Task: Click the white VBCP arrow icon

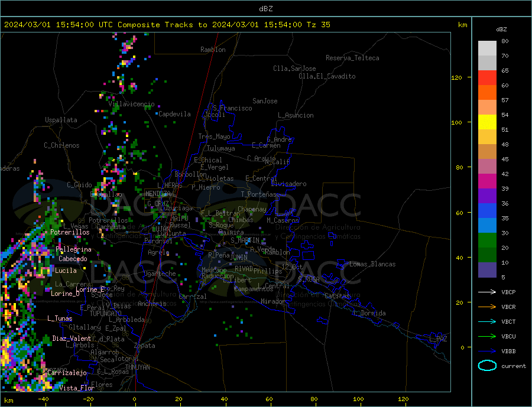Action: 487,292
